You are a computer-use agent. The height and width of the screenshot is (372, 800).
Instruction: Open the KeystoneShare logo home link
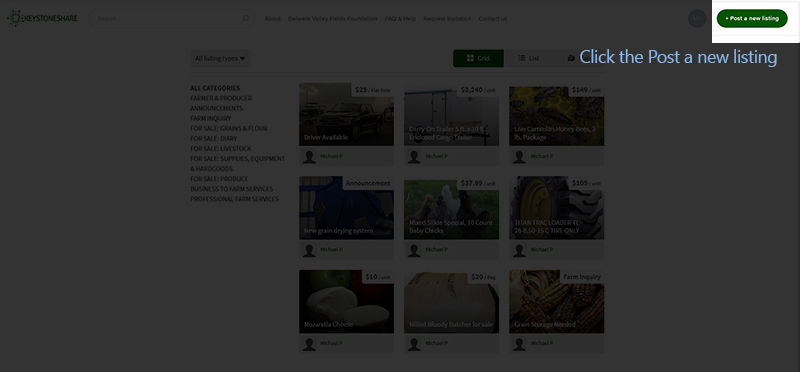click(x=42, y=18)
